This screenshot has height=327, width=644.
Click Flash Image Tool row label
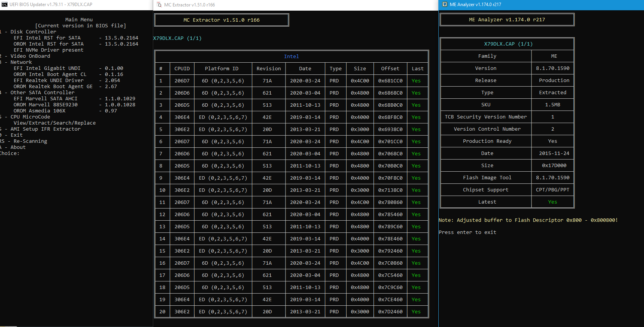click(x=487, y=178)
